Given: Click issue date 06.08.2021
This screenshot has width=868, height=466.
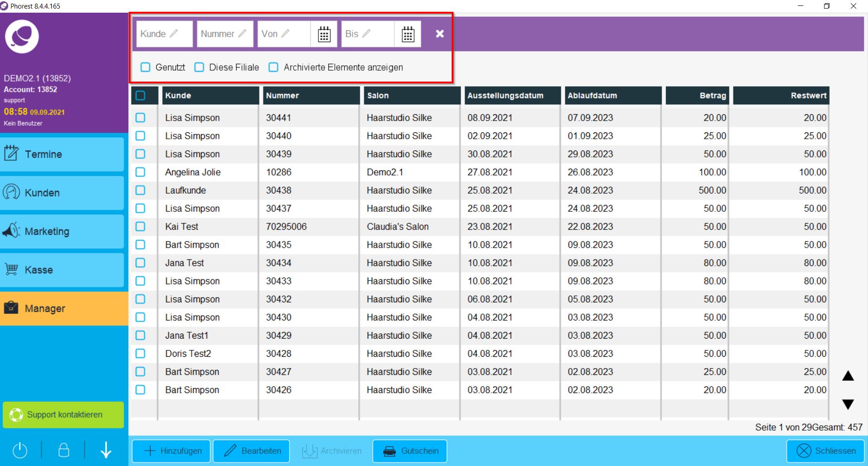Looking at the screenshot, I should pyautogui.click(x=490, y=299).
